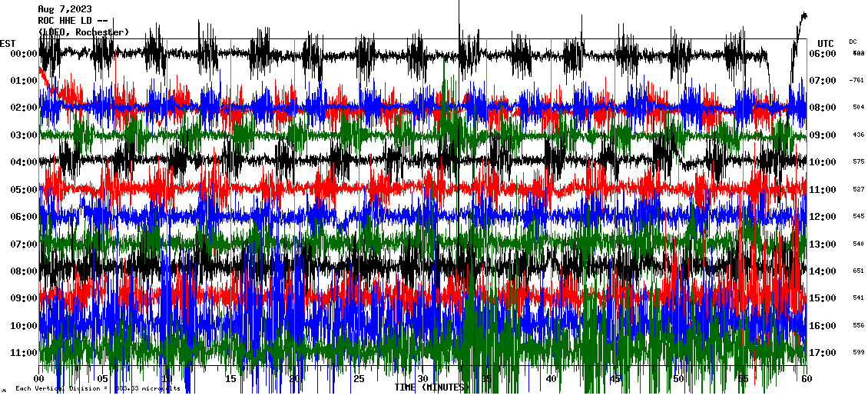Select the 651 DC offset value

tap(858, 271)
